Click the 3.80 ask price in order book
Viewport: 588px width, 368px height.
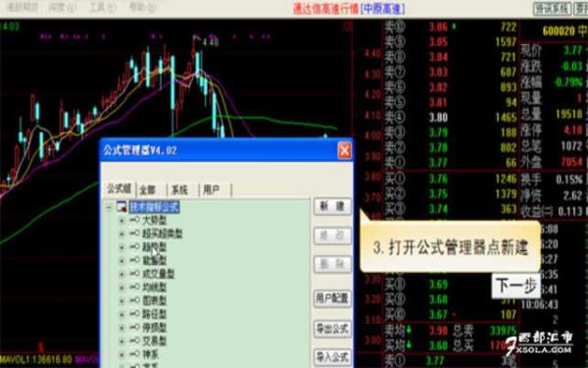[x=438, y=118]
